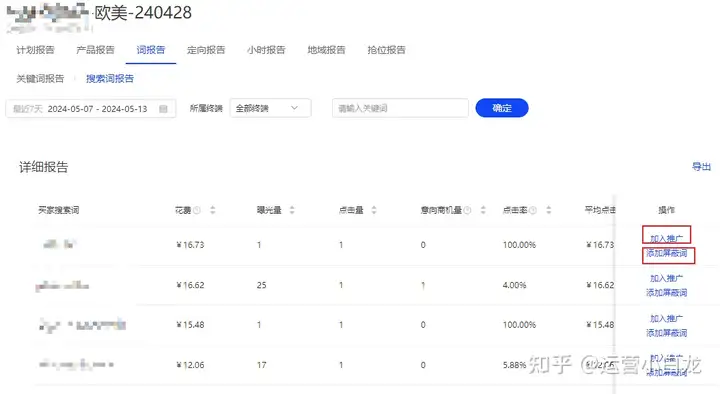Click 加入推广 in the ¥16.73 row
The image size is (720, 394).
[x=666, y=238]
